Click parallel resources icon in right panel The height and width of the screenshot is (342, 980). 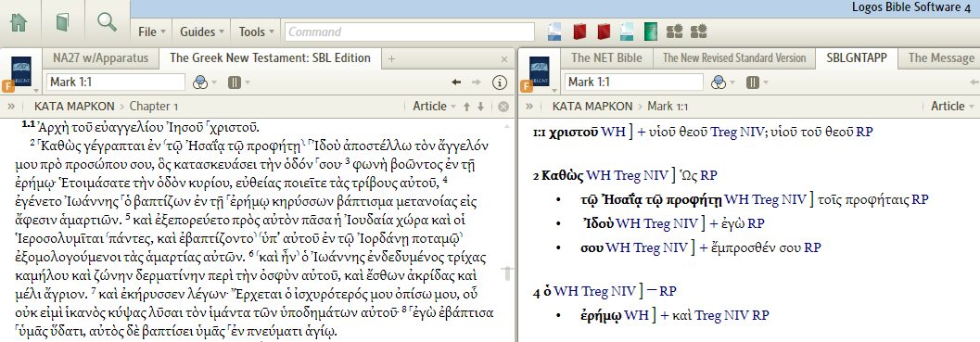pyautogui.click(x=753, y=82)
